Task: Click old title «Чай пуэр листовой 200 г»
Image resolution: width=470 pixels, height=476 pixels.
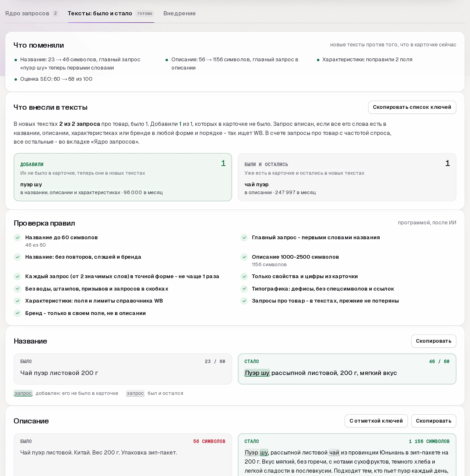Action: (x=59, y=373)
